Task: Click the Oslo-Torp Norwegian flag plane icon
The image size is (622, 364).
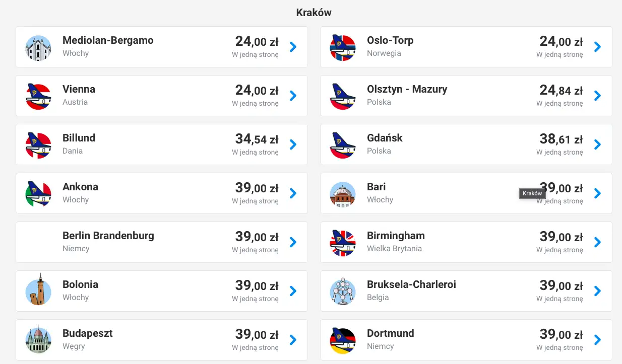Action: click(343, 48)
